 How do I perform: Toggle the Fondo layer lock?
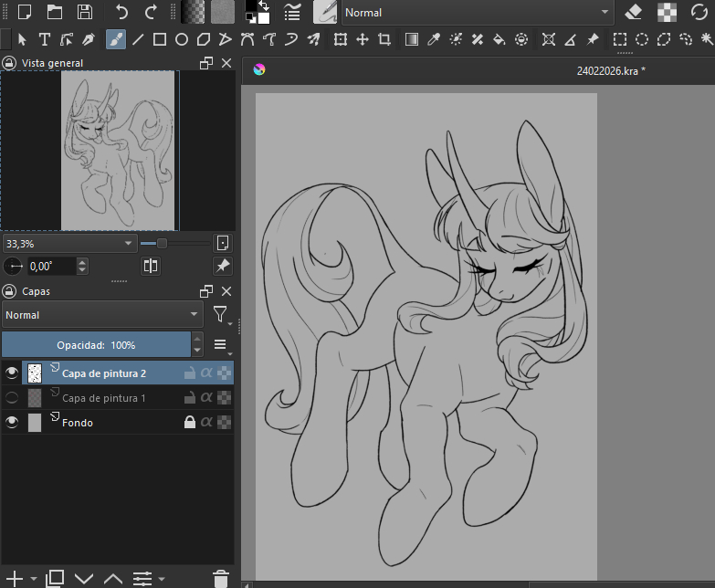tap(190, 423)
